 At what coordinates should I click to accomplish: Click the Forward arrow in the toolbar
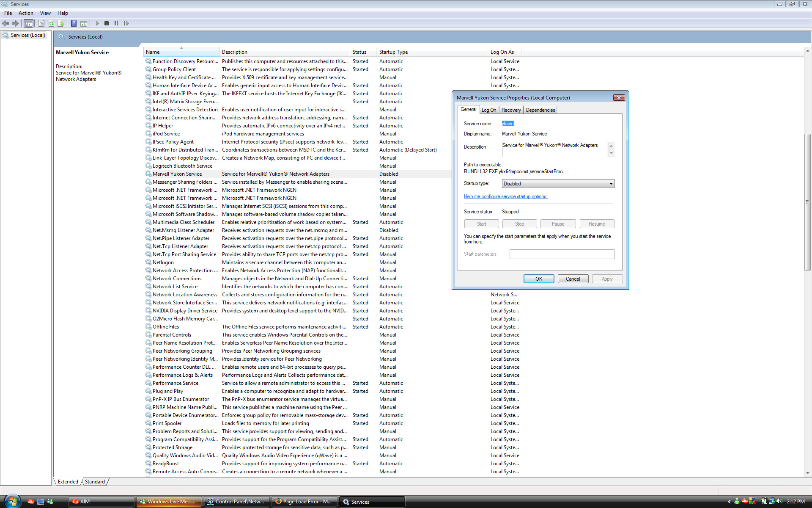(15, 23)
